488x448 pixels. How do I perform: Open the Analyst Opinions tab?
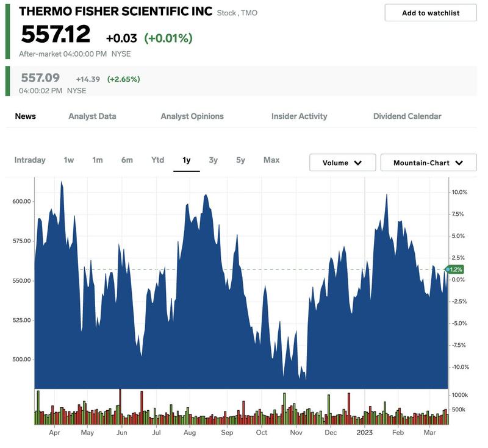192,116
